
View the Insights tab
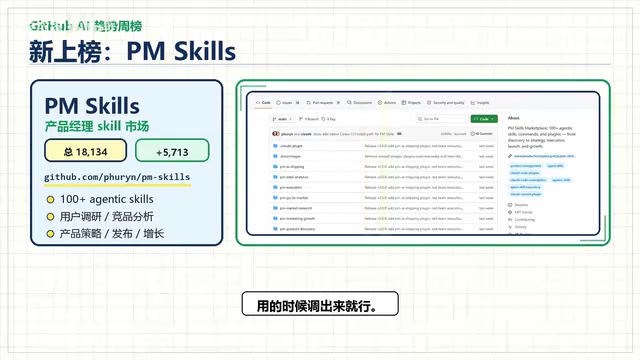coord(480,103)
